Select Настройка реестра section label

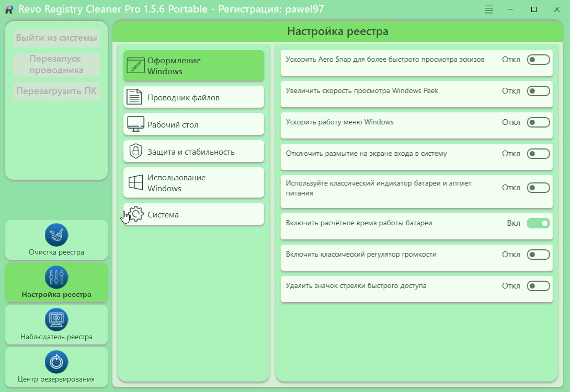tap(56, 294)
